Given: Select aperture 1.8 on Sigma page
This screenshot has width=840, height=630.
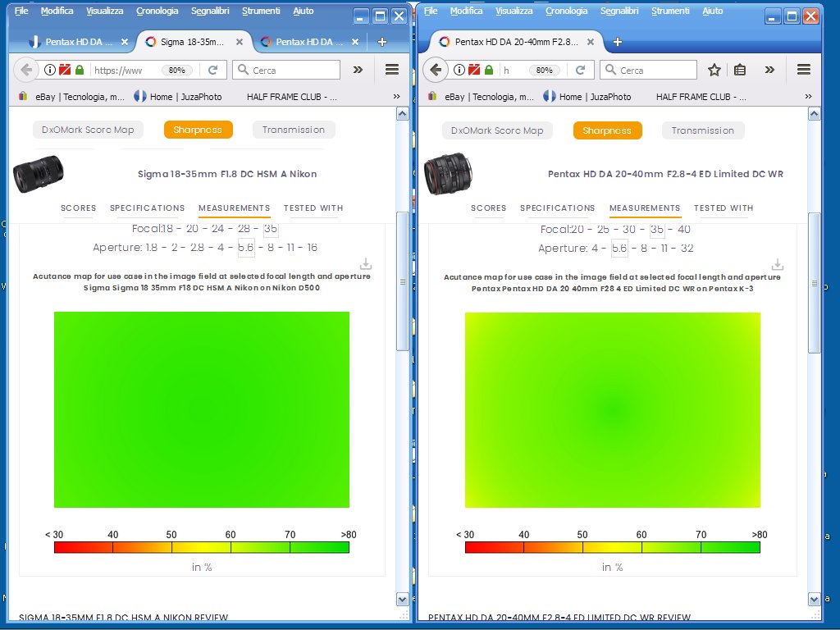Looking at the screenshot, I should pos(152,248).
